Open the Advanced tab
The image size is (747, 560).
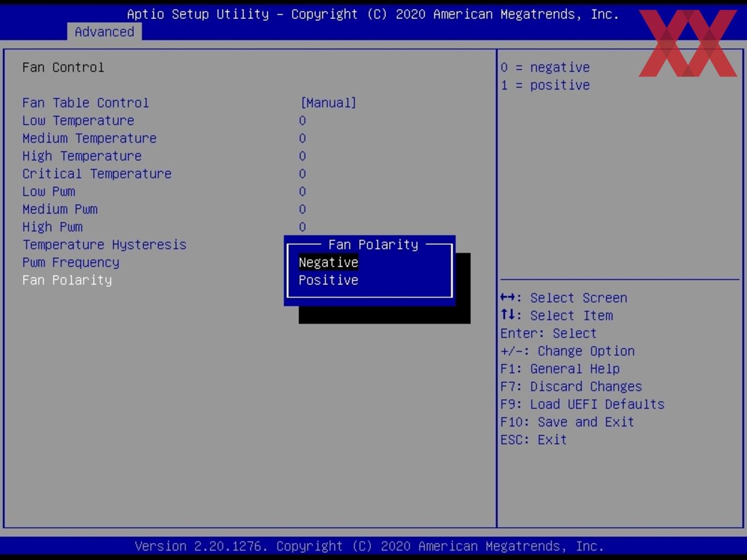pos(104,32)
